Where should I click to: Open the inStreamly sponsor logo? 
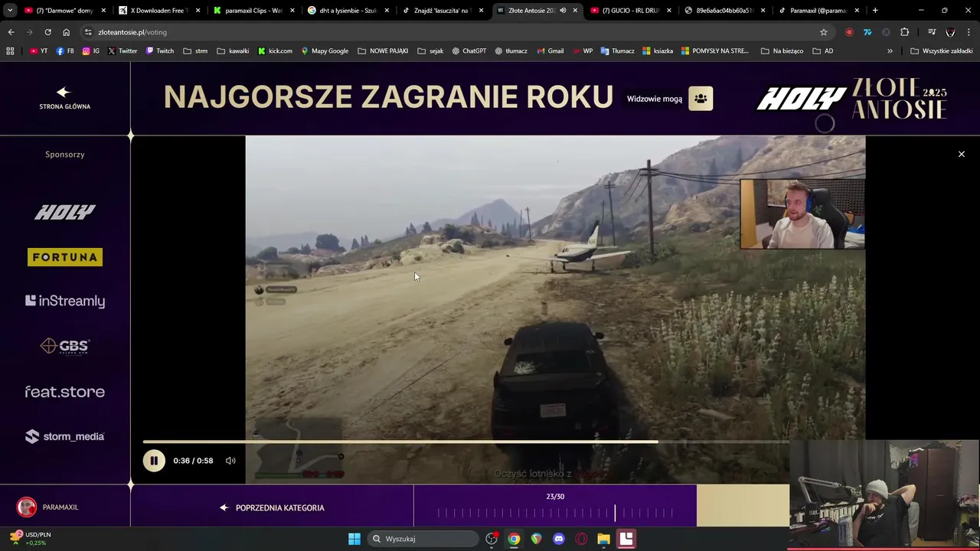point(65,301)
